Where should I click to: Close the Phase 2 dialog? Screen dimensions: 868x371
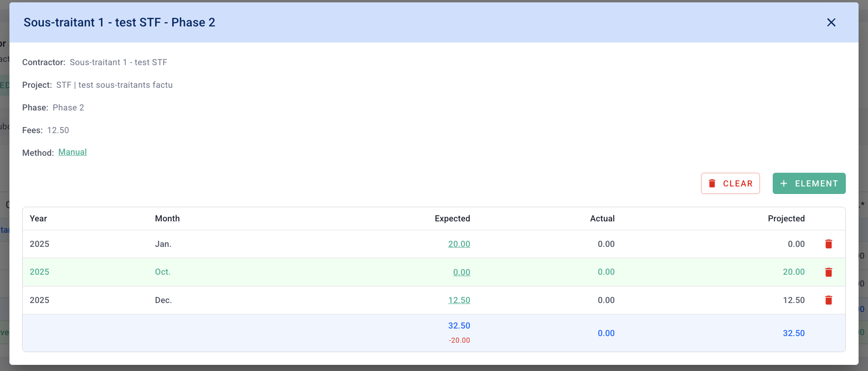click(x=831, y=23)
